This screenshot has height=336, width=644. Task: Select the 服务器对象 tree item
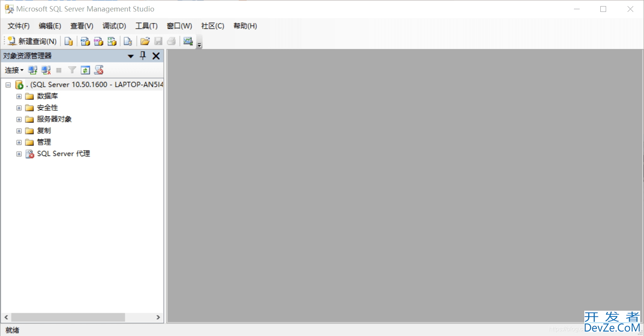pos(54,119)
